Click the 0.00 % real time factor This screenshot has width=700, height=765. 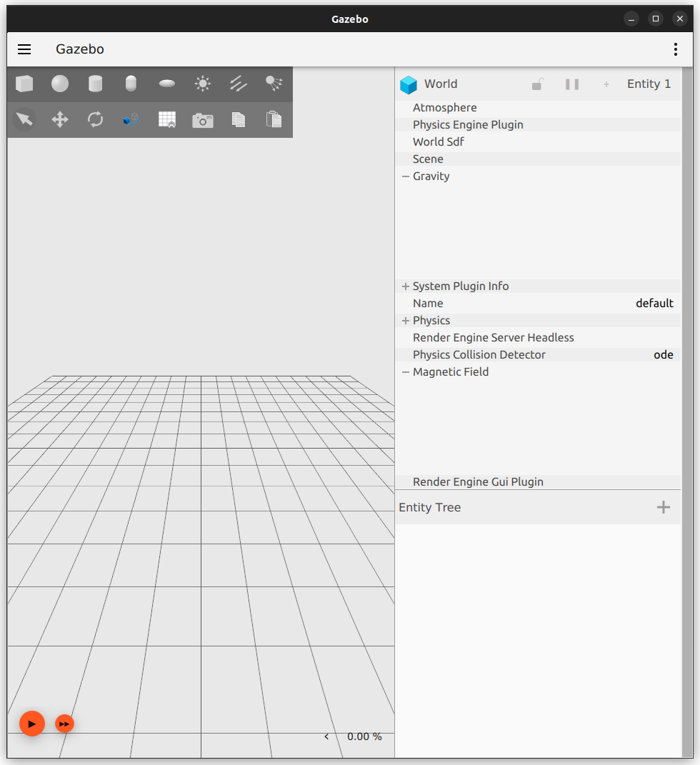click(x=364, y=736)
